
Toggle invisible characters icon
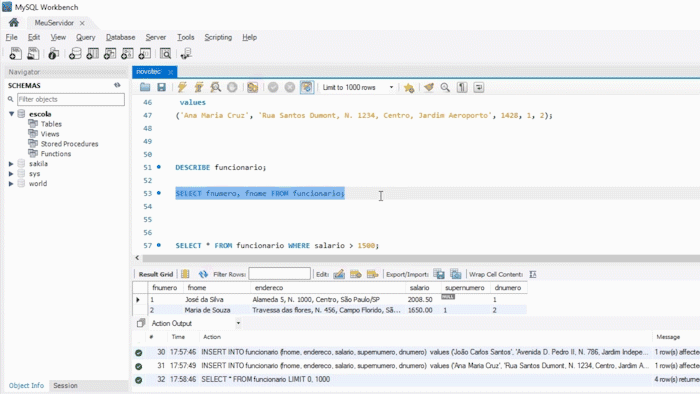pyautogui.click(x=462, y=87)
